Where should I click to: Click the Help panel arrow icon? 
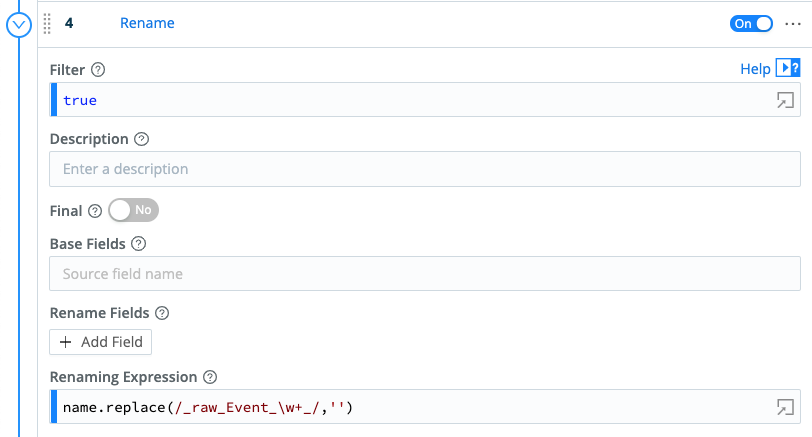[788, 69]
